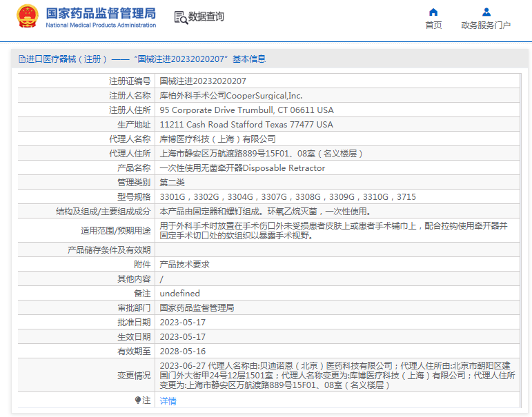
Task: Open the 数据查询 search icon
Action: [181, 18]
